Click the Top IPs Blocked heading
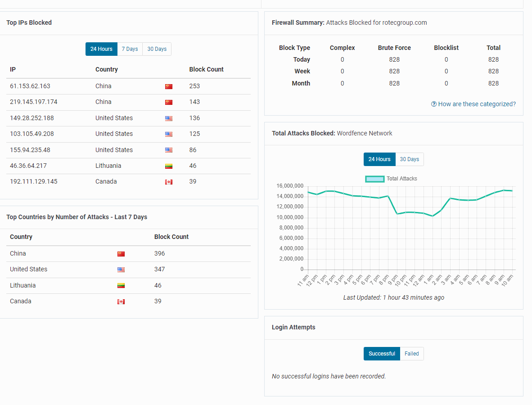532x405 pixels. pyautogui.click(x=29, y=23)
